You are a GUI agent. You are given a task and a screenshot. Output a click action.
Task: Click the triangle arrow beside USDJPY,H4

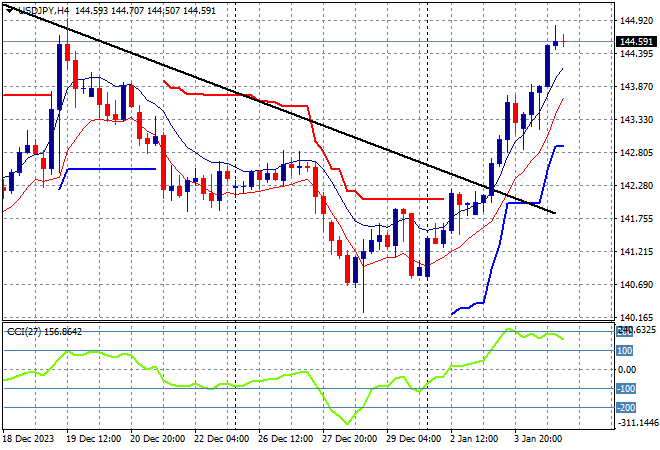tap(9, 10)
